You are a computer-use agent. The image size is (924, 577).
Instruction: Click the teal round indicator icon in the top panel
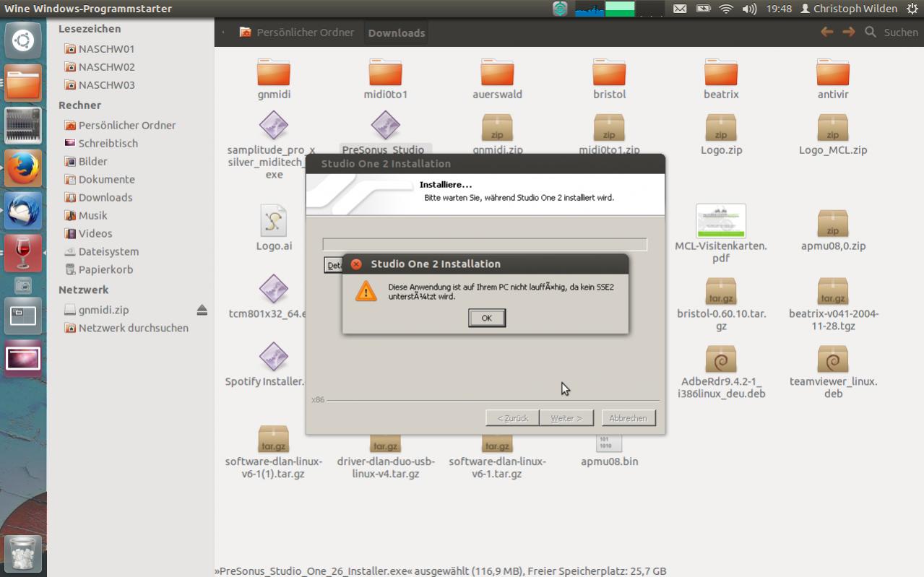pos(560,9)
